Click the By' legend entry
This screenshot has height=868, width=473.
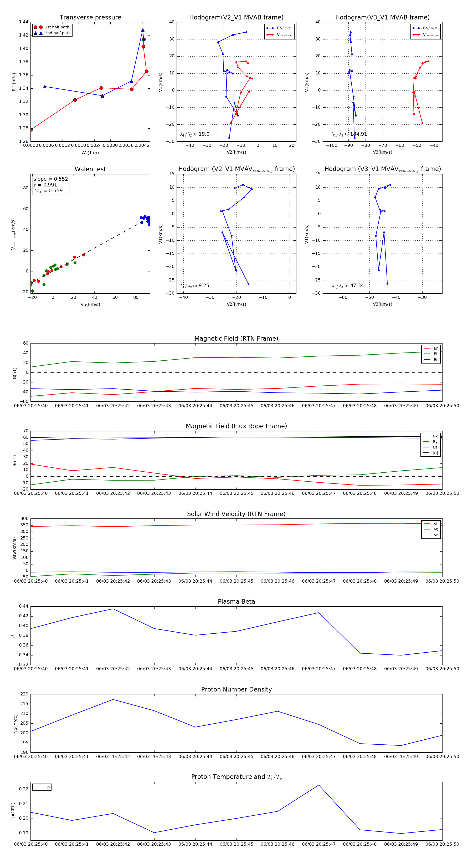point(431,442)
